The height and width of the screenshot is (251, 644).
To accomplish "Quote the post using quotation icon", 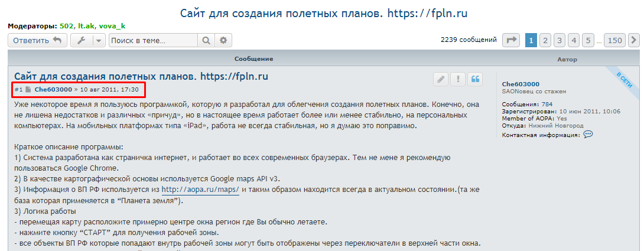I will coord(474,80).
